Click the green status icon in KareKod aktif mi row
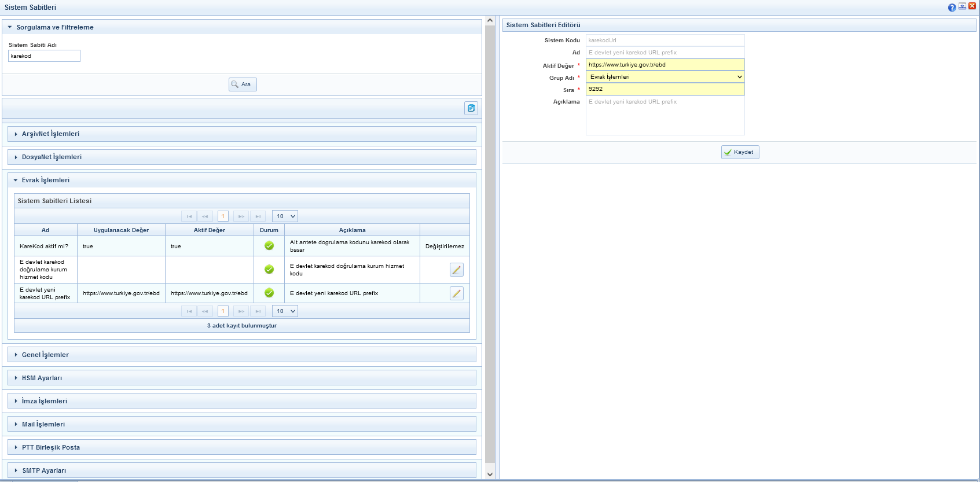 [x=269, y=246]
